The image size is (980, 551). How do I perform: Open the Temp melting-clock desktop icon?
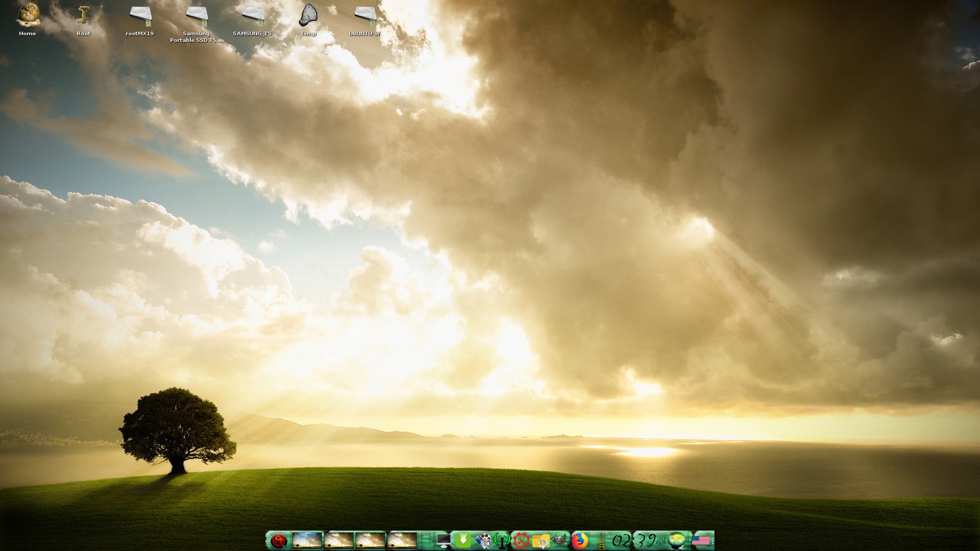click(x=308, y=15)
